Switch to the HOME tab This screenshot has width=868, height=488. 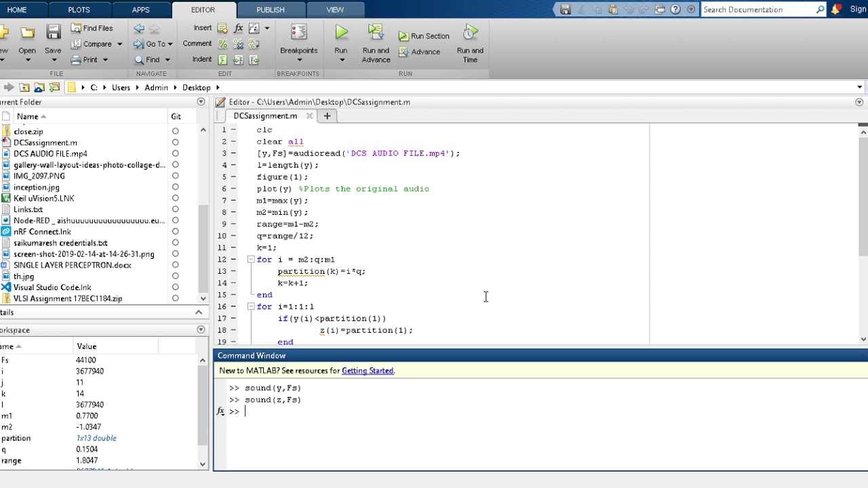coord(17,9)
